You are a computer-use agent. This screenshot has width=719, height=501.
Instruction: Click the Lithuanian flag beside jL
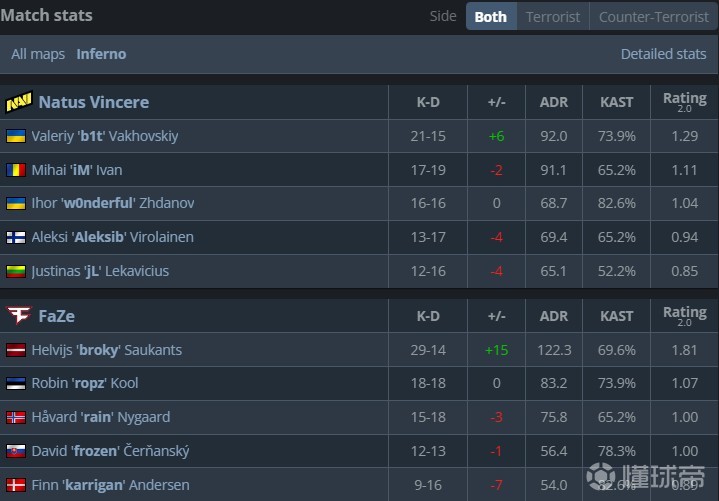point(16,272)
